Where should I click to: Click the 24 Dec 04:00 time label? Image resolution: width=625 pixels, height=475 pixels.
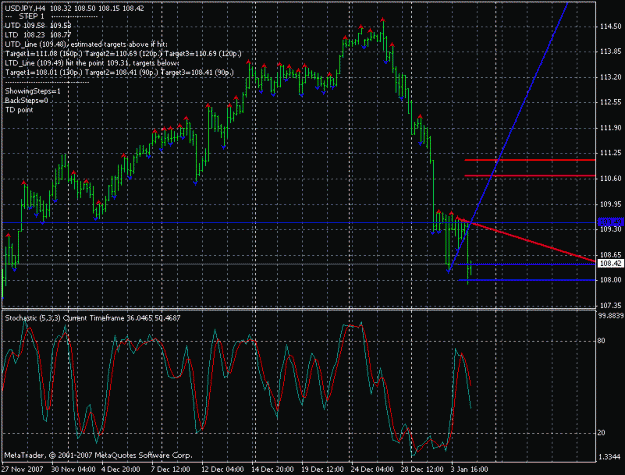pyautogui.click(x=372, y=469)
